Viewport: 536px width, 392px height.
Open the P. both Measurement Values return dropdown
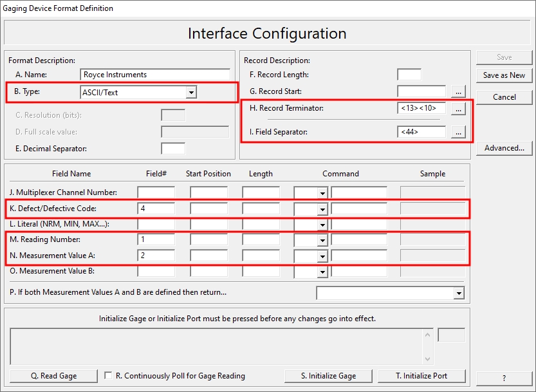coord(459,293)
